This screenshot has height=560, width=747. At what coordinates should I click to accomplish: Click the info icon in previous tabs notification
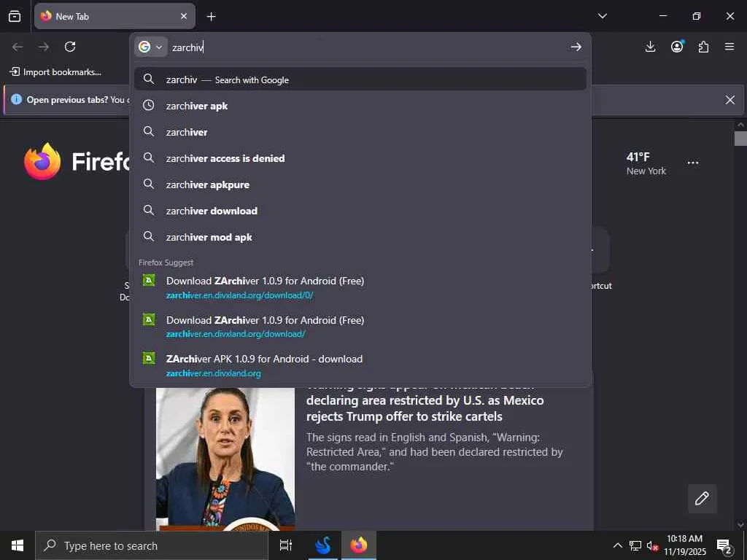(x=17, y=99)
